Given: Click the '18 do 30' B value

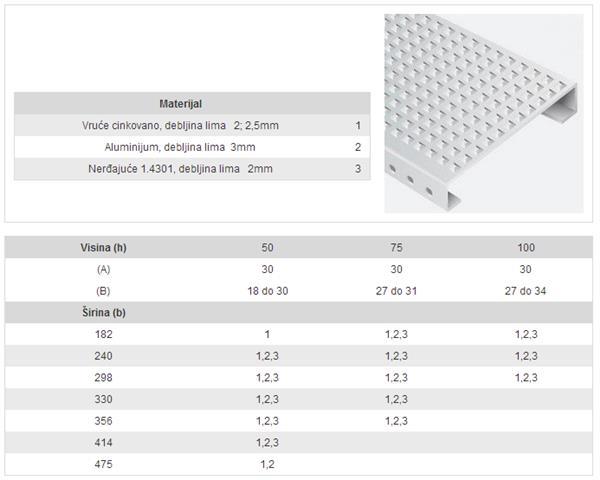Looking at the screenshot, I should click(x=267, y=291).
